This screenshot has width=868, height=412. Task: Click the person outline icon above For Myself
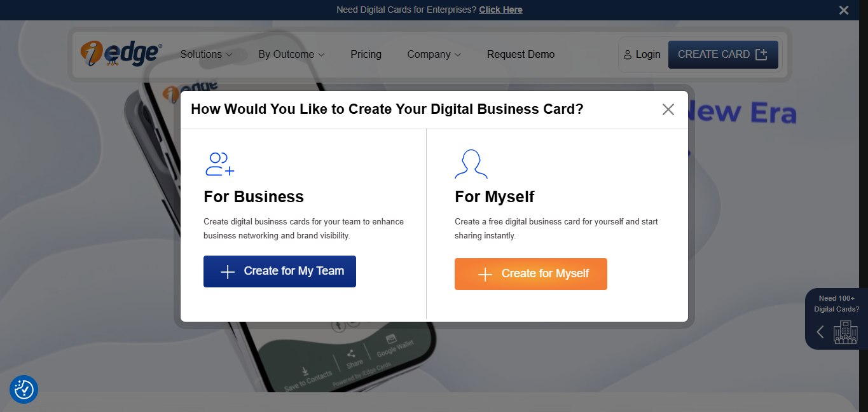point(471,163)
